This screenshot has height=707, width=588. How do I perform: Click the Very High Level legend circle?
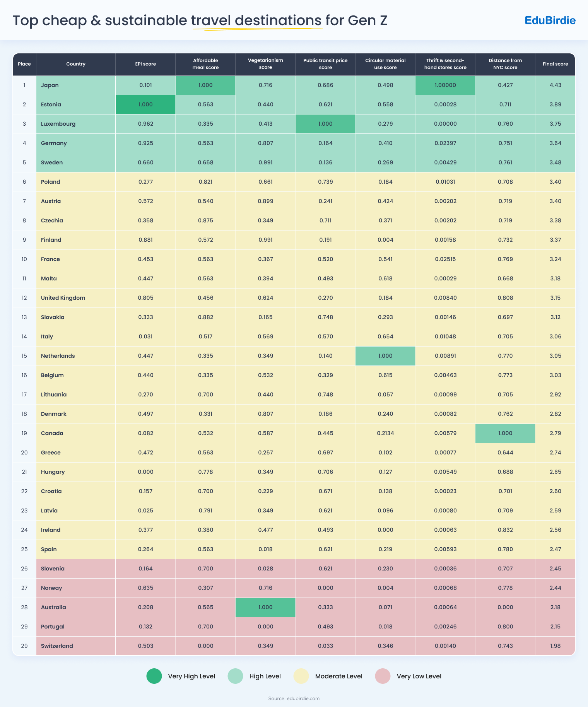154,676
